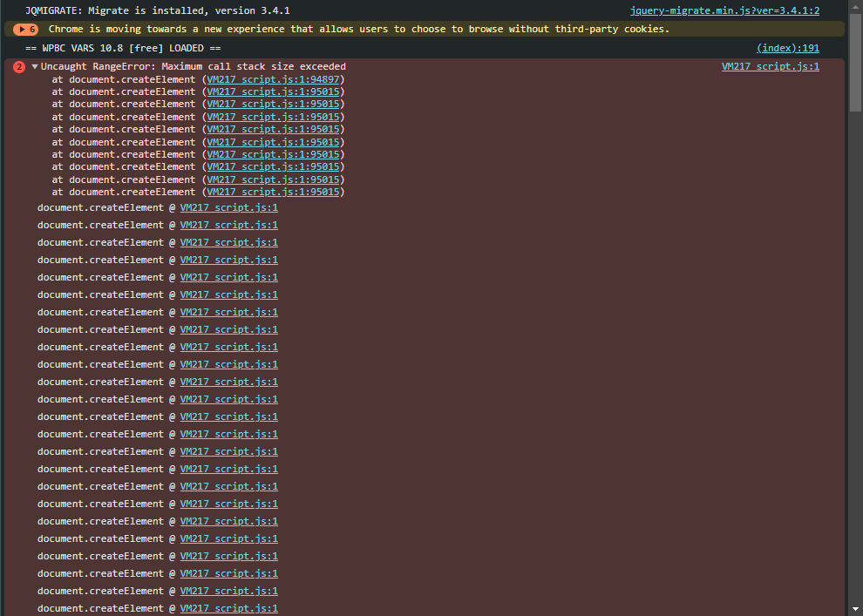Click the console scrollbar down arrow
This screenshot has width=863, height=616.
click(x=855, y=609)
